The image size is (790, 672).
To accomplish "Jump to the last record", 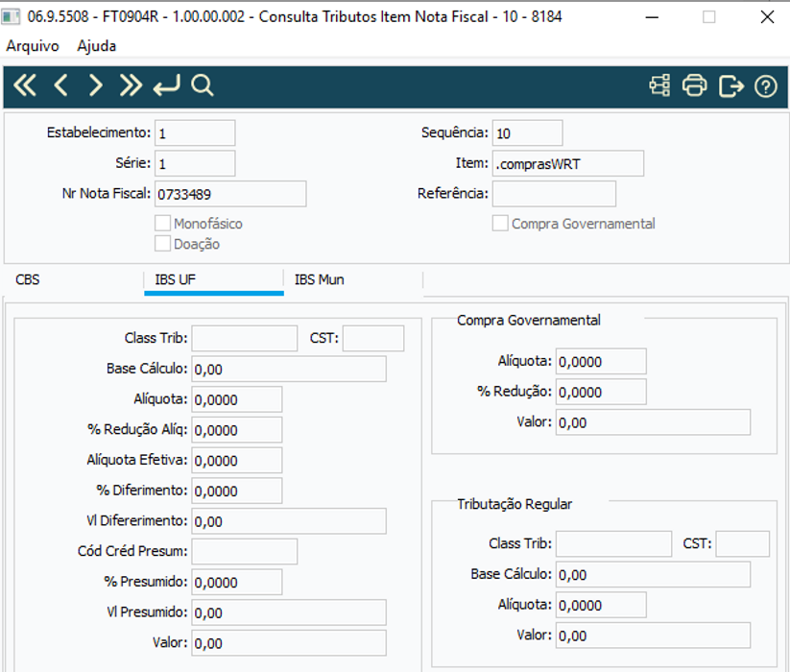I will pyautogui.click(x=131, y=85).
